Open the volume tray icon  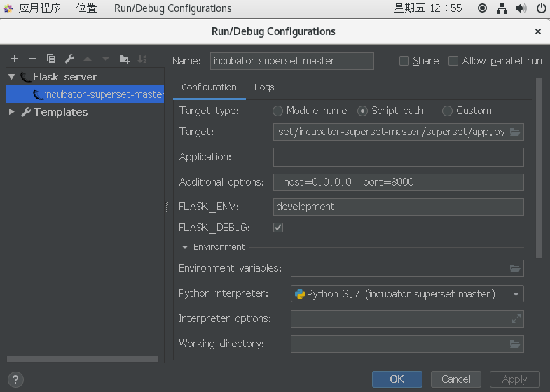(x=521, y=8)
